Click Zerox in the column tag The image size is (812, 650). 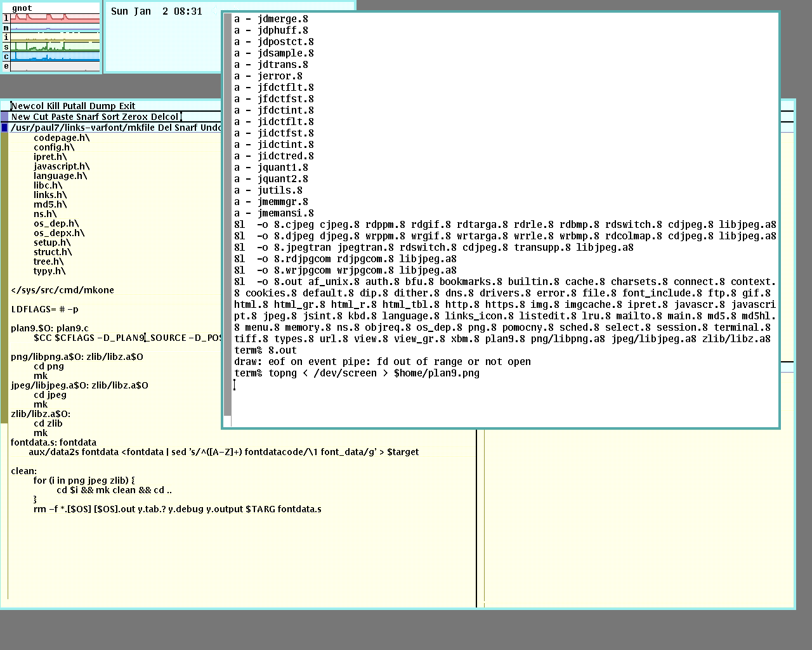point(135,117)
